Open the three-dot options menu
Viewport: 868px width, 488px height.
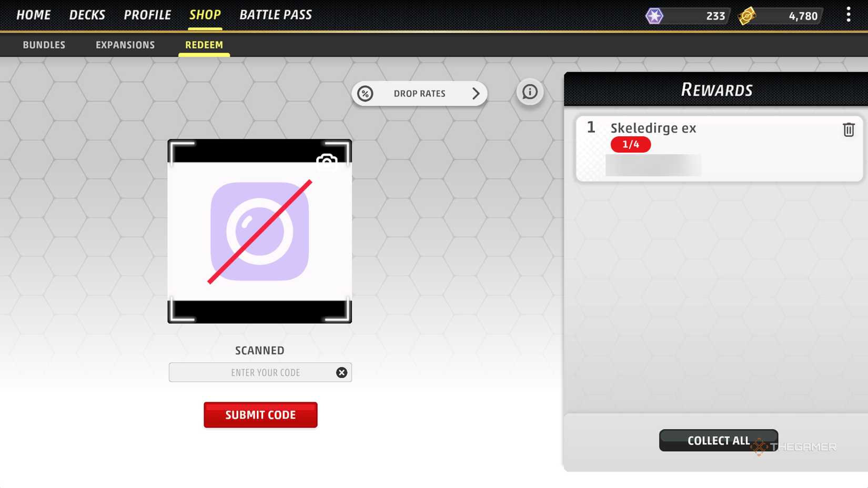tap(848, 15)
